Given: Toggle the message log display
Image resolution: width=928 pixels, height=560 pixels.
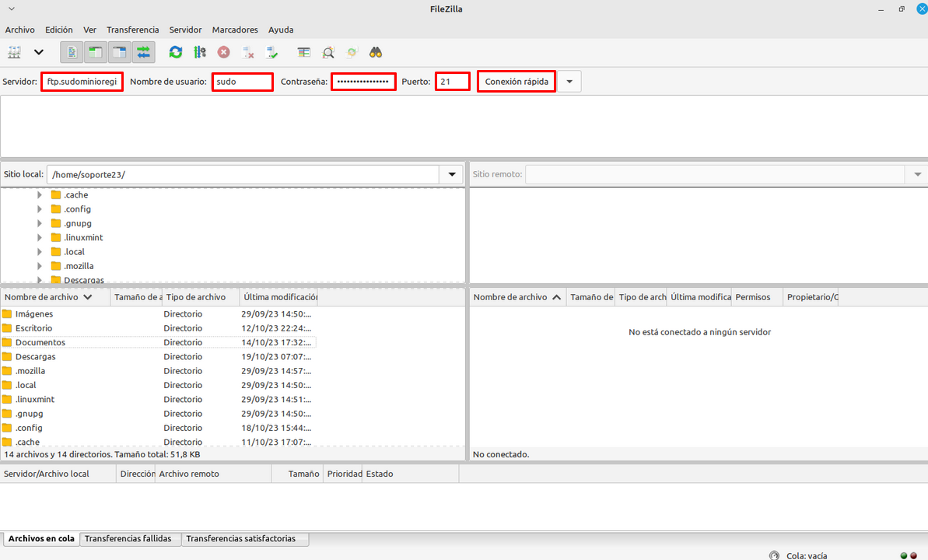Looking at the screenshot, I should click(72, 52).
